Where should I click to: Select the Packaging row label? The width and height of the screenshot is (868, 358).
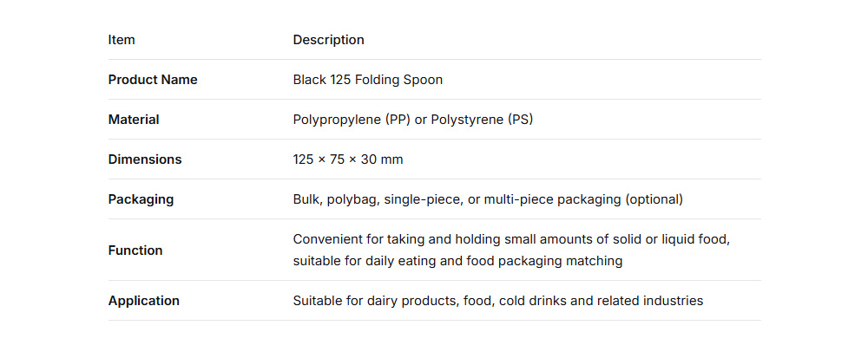click(141, 199)
